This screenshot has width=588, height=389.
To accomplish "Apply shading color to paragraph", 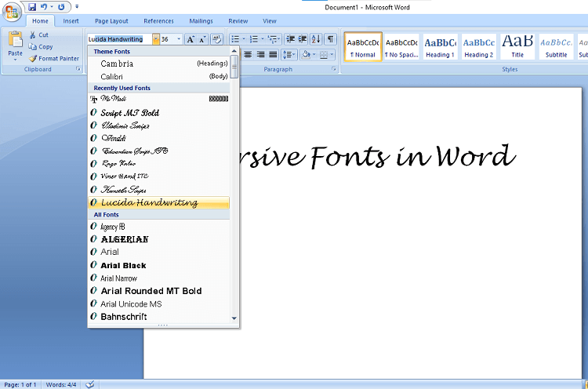I will tap(306, 55).
